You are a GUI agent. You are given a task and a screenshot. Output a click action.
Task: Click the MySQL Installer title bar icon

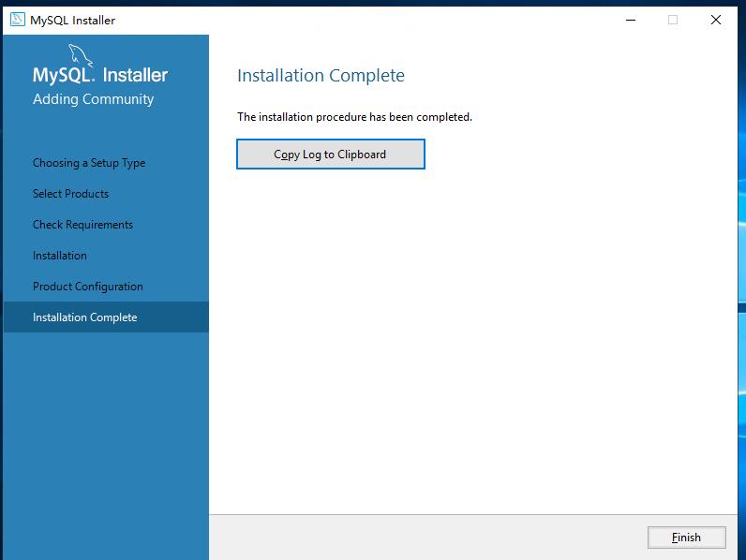pyautogui.click(x=18, y=20)
